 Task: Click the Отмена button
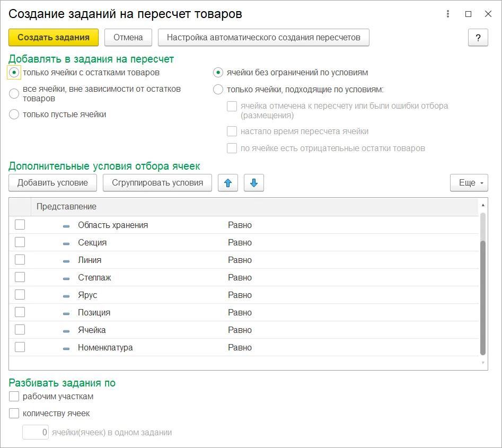click(128, 38)
